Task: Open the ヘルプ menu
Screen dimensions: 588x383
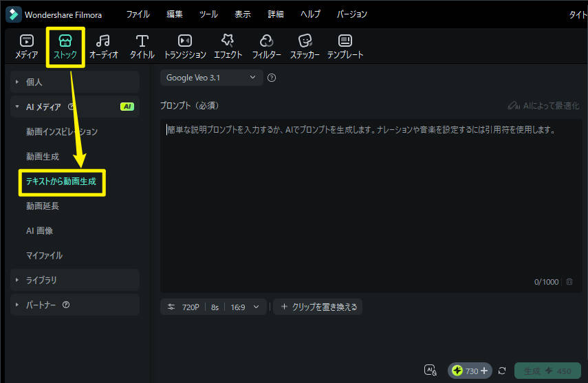Action: point(310,14)
